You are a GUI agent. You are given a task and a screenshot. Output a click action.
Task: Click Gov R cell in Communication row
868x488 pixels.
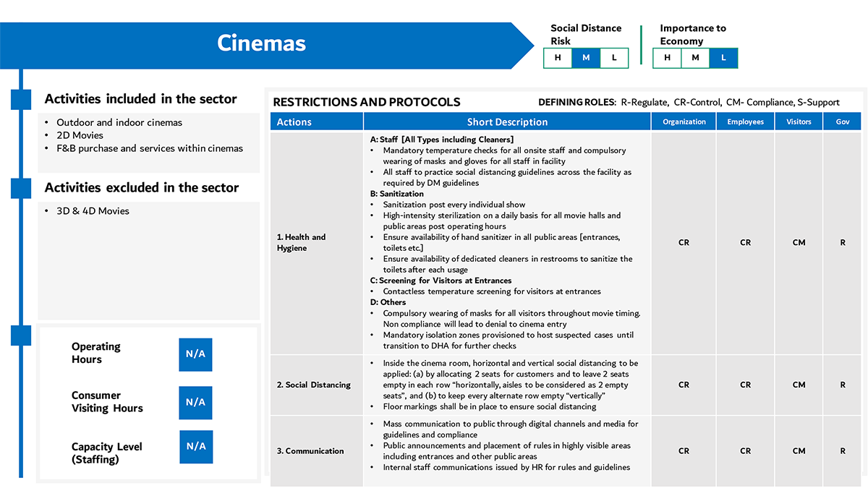pos(843,450)
